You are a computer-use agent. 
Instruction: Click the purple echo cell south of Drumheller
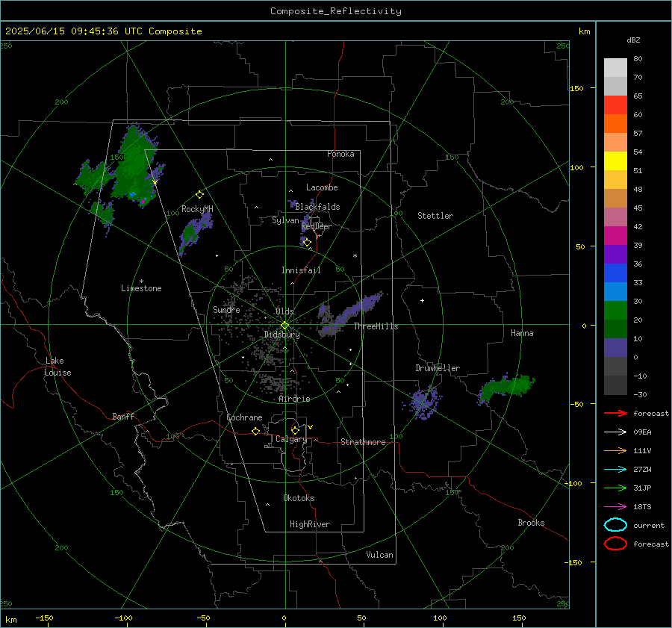click(x=423, y=402)
